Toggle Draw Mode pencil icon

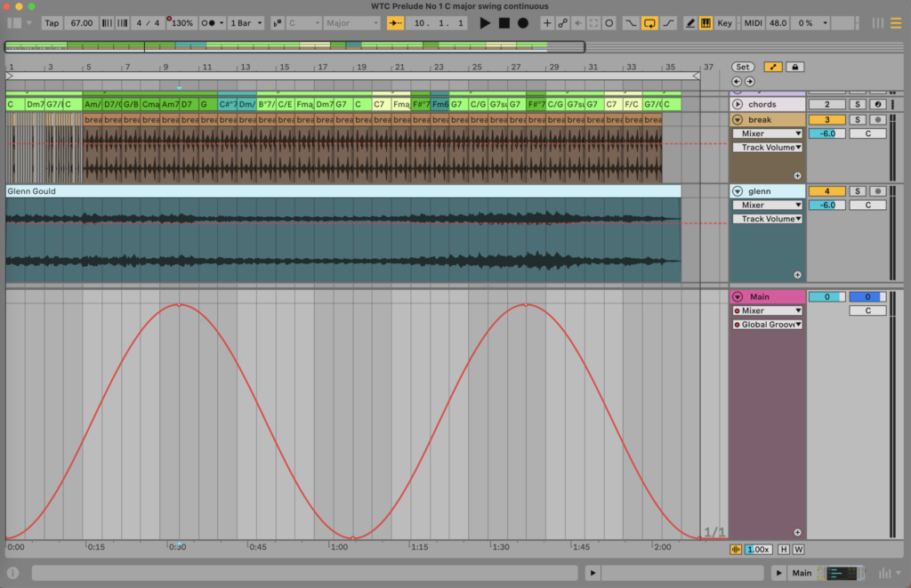click(x=689, y=23)
